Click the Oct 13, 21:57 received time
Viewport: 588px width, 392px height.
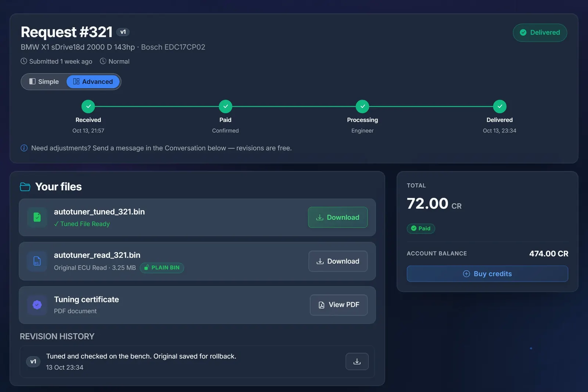click(x=88, y=131)
